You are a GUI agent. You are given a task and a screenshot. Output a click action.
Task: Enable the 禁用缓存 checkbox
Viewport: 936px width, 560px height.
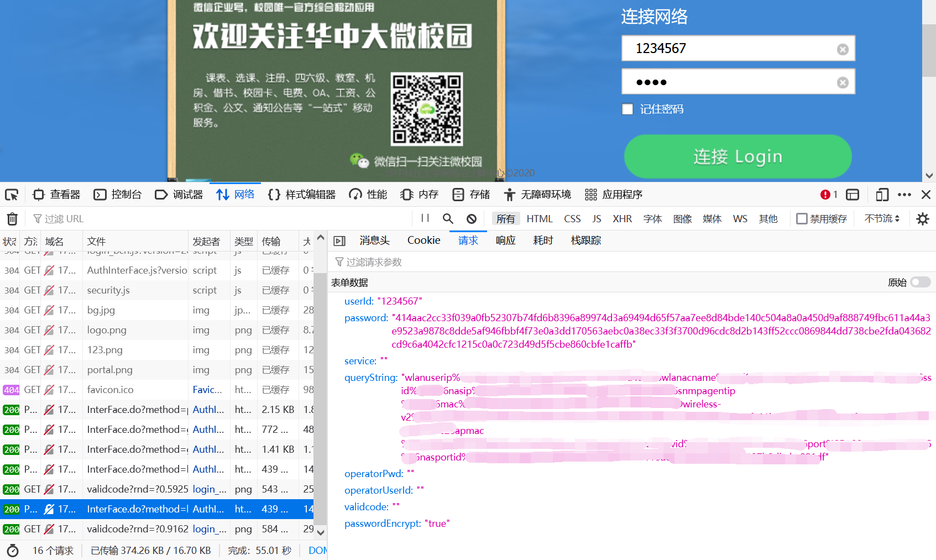pyautogui.click(x=802, y=219)
